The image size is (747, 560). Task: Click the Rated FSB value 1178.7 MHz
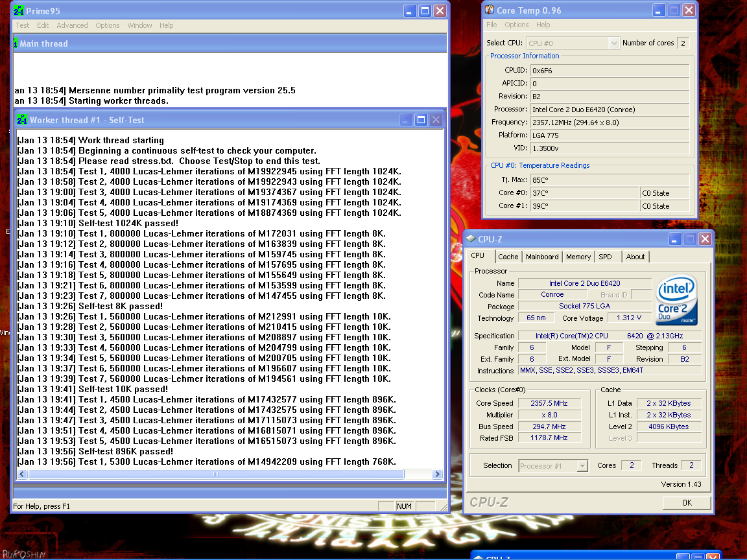pos(549,437)
